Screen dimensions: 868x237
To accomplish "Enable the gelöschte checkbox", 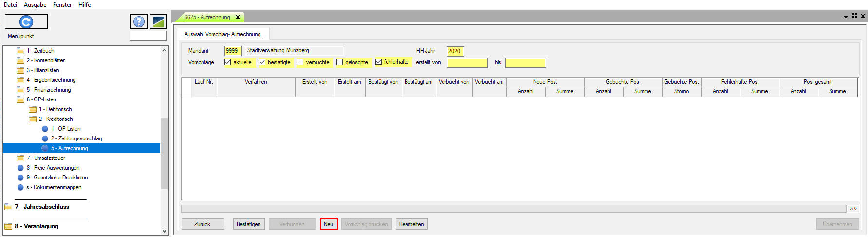I will pyautogui.click(x=340, y=62).
